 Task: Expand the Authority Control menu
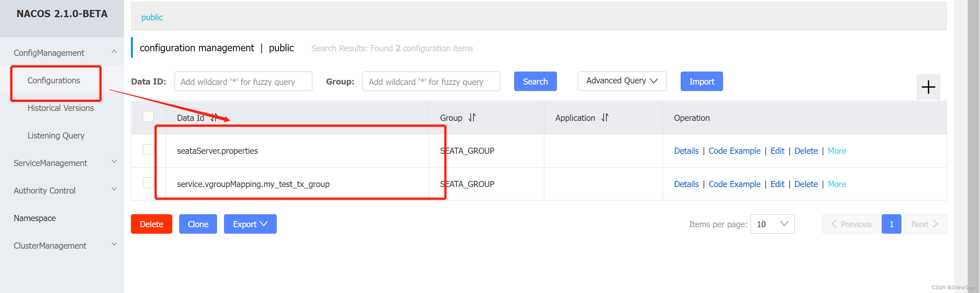tap(114, 189)
